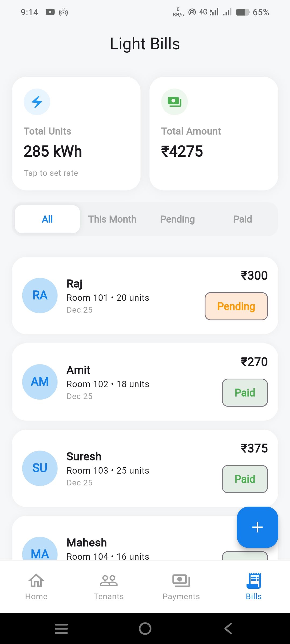Open Mahesh's Room 104 bill entry

[121, 547]
